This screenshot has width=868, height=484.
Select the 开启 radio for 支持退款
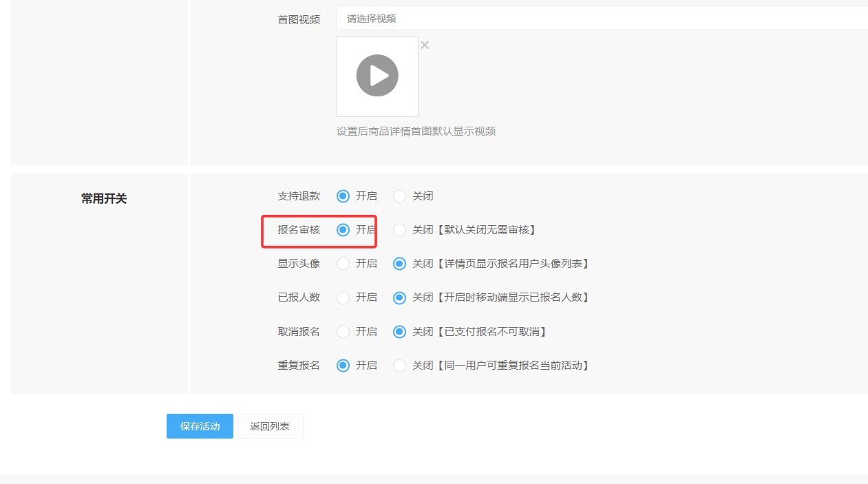point(343,196)
